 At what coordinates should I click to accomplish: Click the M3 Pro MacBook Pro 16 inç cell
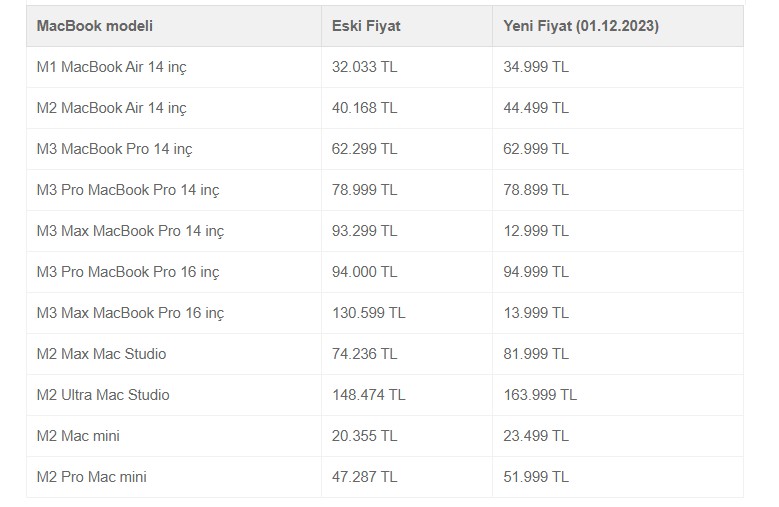(174, 272)
